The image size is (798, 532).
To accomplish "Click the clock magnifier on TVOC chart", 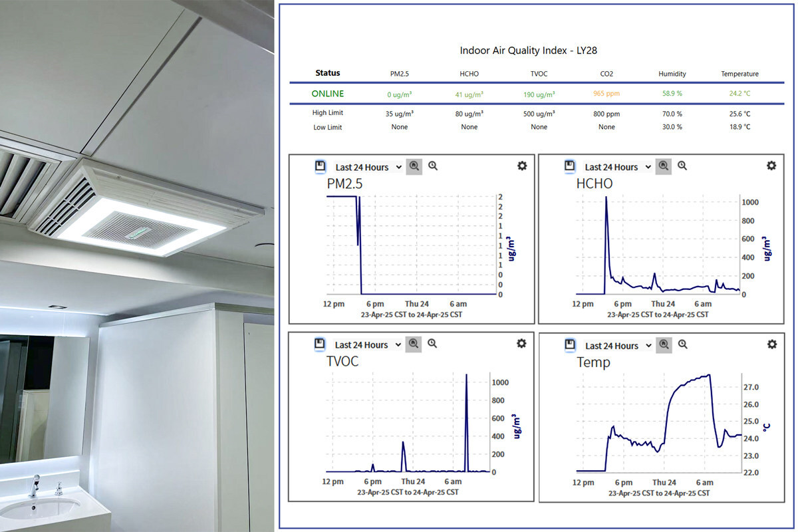I will point(432,344).
